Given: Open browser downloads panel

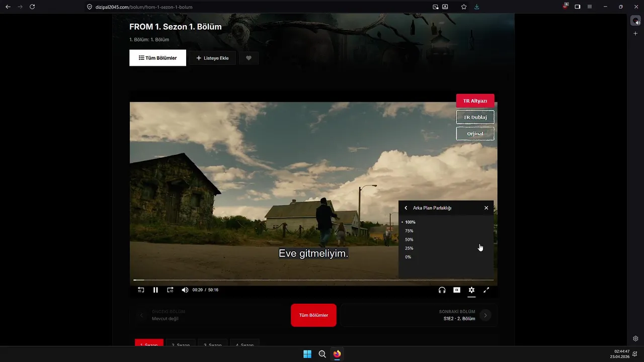Looking at the screenshot, I should 476,7.
